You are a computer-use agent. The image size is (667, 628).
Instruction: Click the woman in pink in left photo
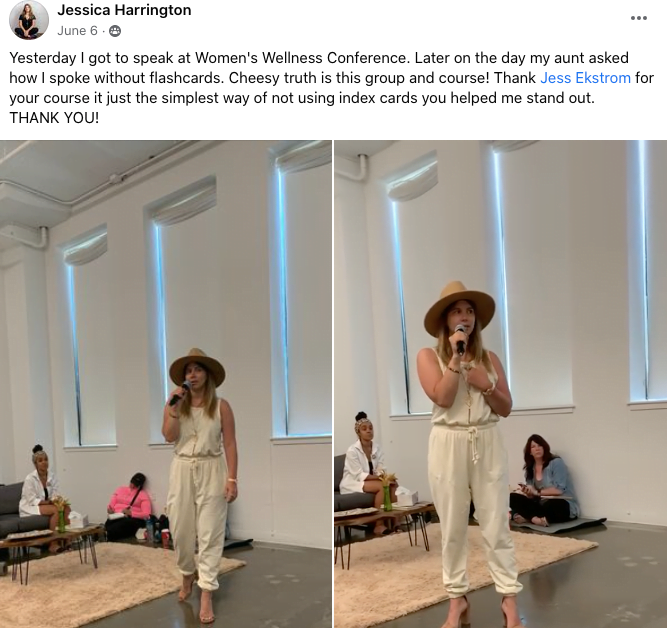tap(130, 505)
